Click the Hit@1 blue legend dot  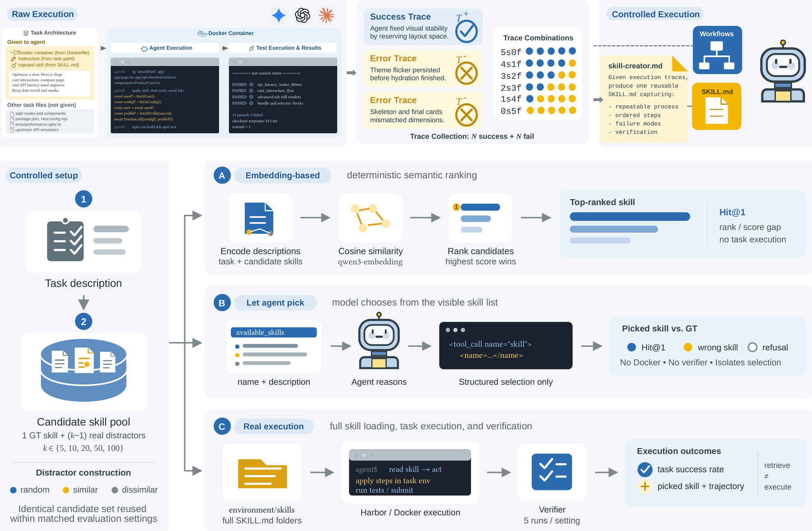coord(632,347)
